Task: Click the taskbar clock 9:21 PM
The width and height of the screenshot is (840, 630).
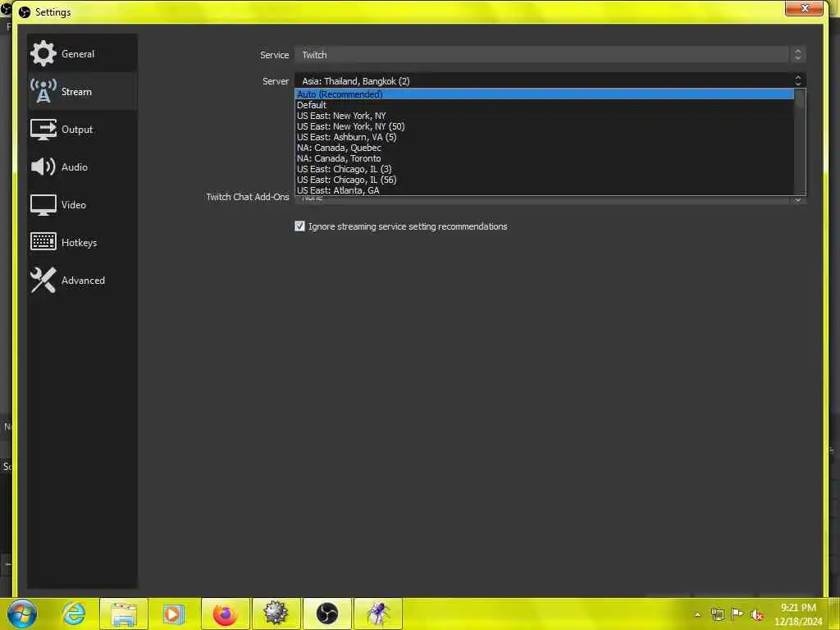Action: [797, 608]
